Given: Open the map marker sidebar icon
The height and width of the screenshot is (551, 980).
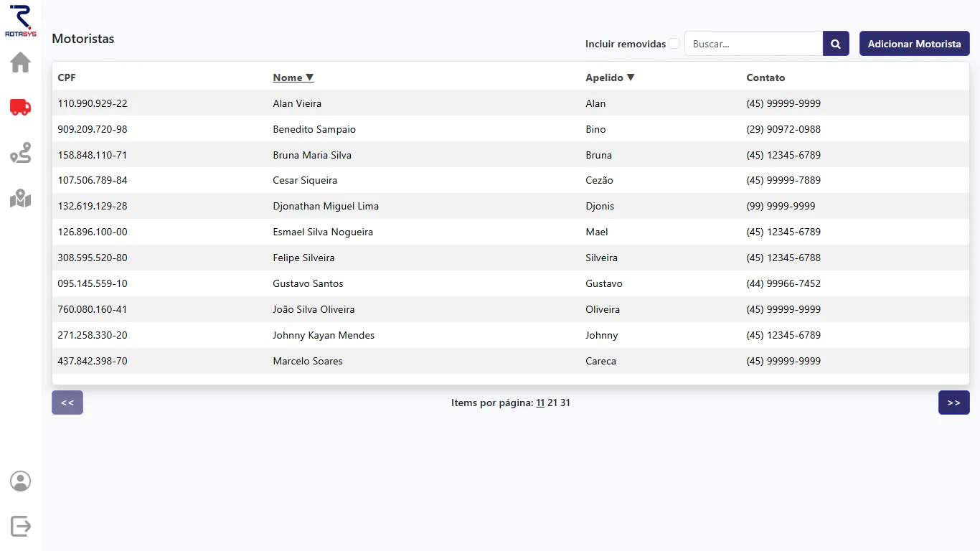Looking at the screenshot, I should (x=20, y=198).
